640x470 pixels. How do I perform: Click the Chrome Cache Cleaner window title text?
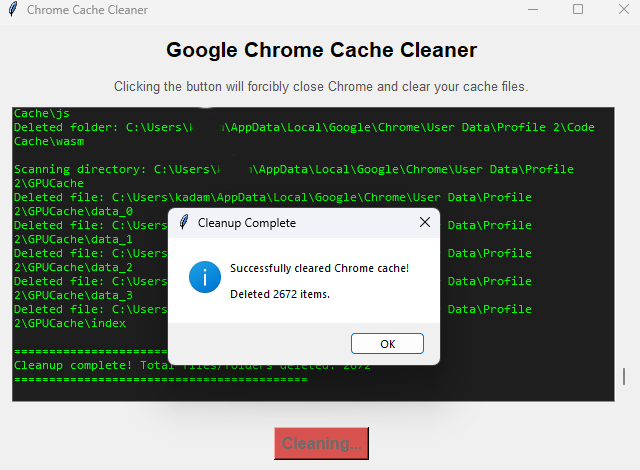[87, 10]
